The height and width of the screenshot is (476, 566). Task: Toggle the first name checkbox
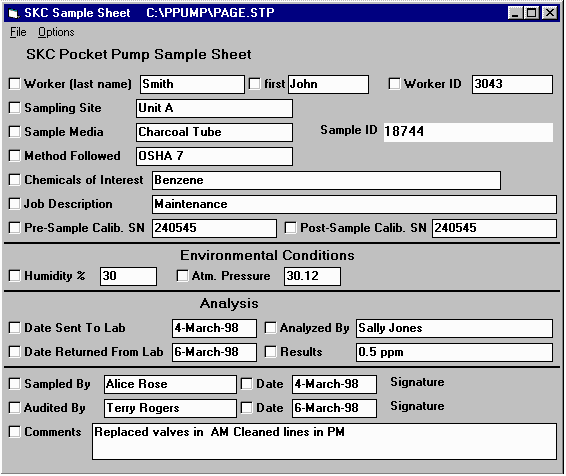point(254,84)
